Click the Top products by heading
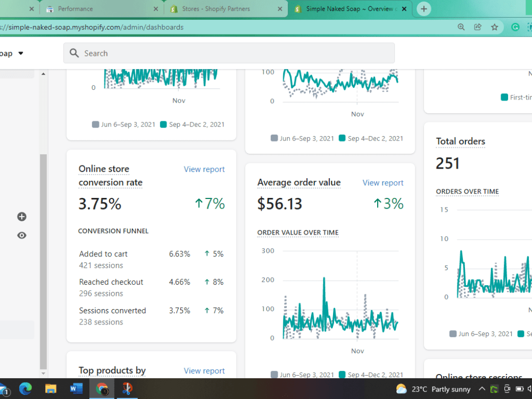532x399 pixels. tap(112, 370)
